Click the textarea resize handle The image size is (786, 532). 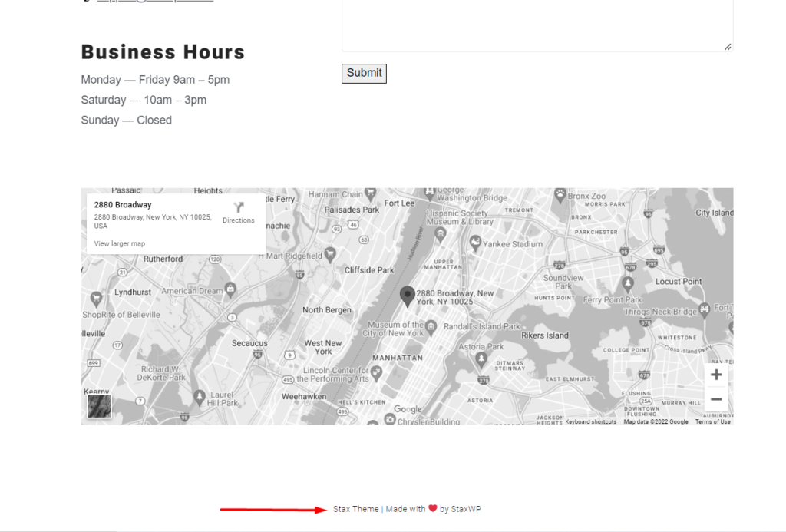728,47
